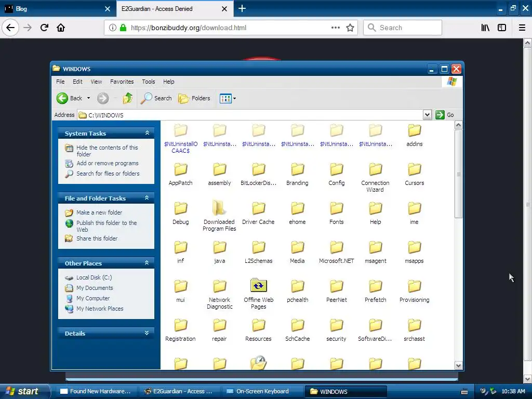Click the C:\WINDOWS address field
Image resolution: width=532 pixels, height=399 pixels.
coord(250,115)
